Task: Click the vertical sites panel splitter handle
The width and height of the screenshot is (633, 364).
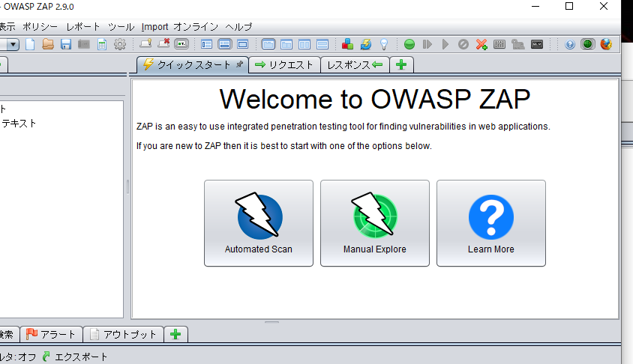Action: pos(127,187)
